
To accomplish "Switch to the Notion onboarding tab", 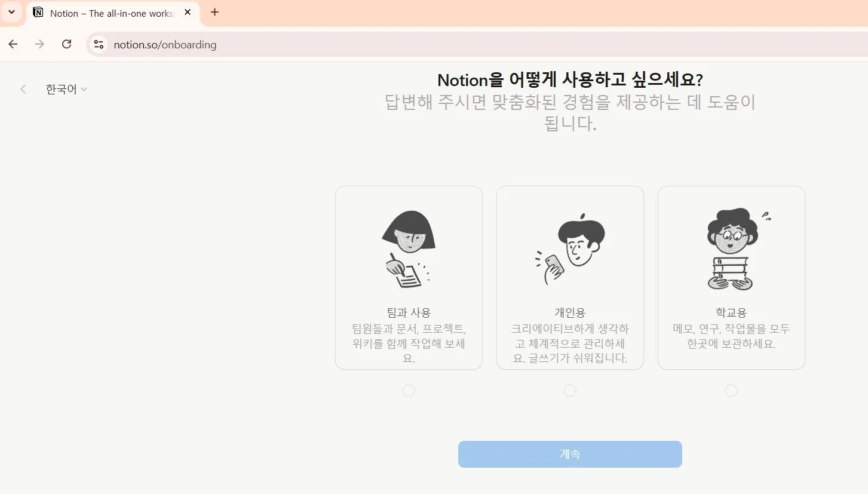I will pyautogui.click(x=108, y=12).
